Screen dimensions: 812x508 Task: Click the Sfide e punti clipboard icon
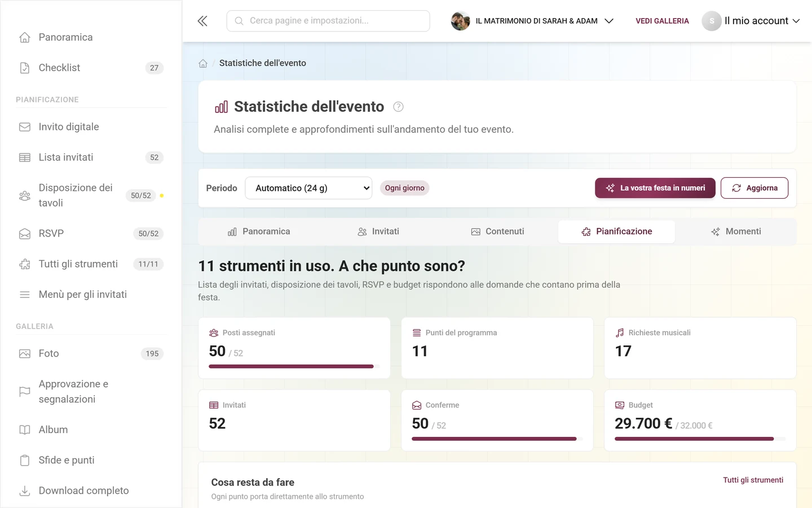(x=25, y=461)
